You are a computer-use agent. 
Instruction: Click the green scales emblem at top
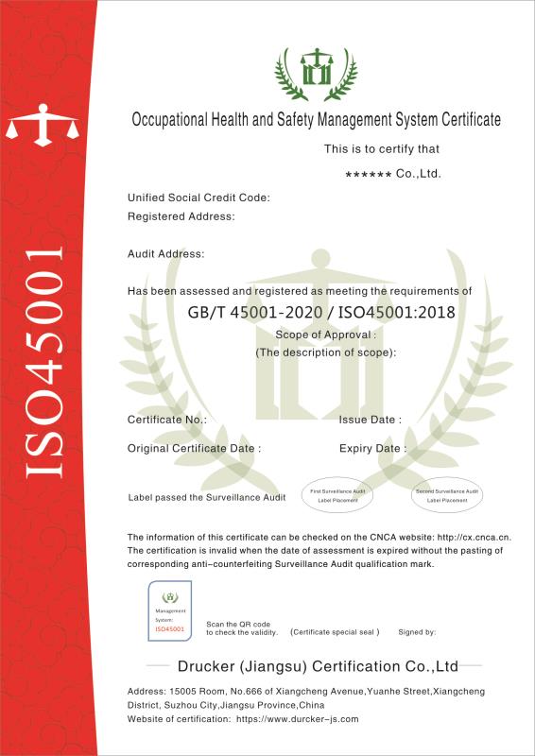pyautogui.click(x=317, y=74)
